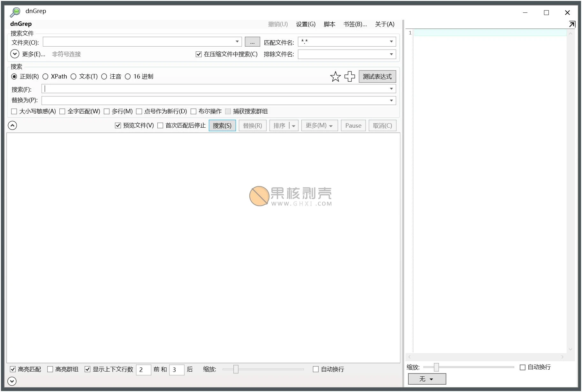The width and height of the screenshot is (582, 392).
Task: Expand the bottom-left chevron panel
Action: [x=12, y=381]
